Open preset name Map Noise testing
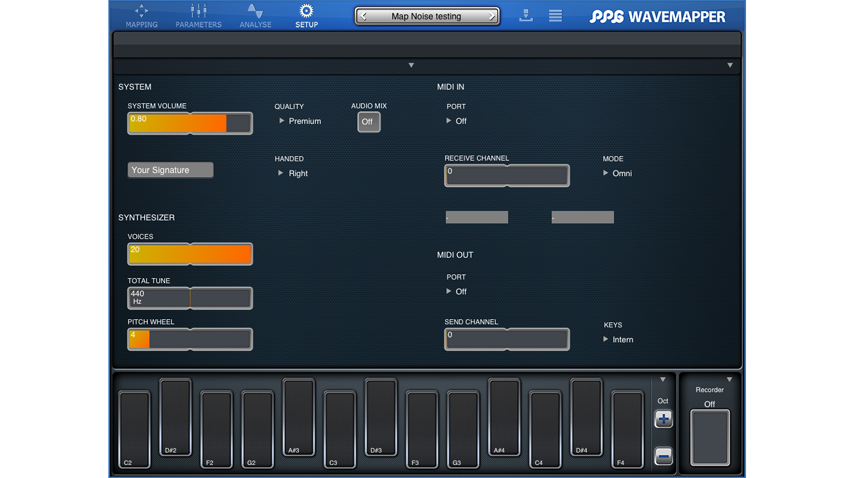This screenshot has height=478, width=850. 426,16
